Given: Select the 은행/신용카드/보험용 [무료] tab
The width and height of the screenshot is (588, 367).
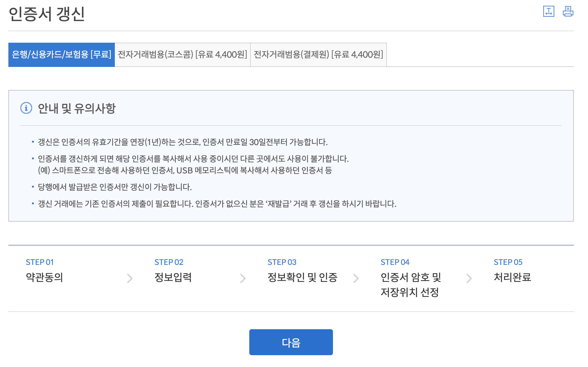Looking at the screenshot, I should [x=61, y=55].
